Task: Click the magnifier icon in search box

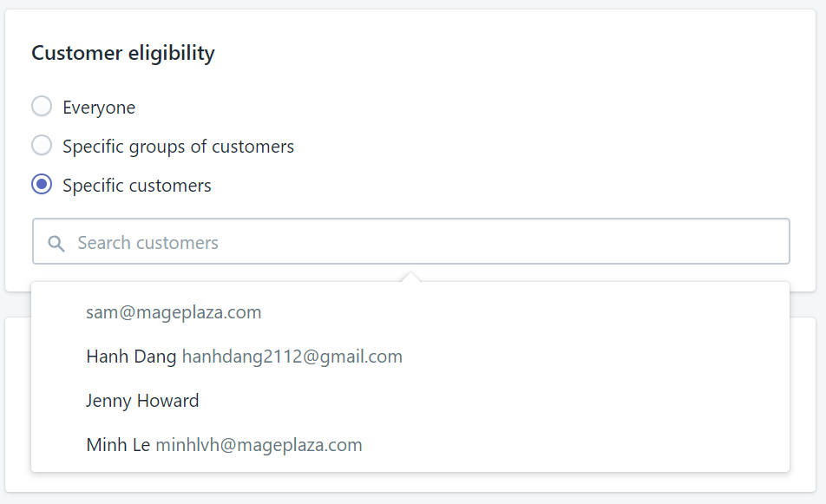Action: (x=56, y=244)
